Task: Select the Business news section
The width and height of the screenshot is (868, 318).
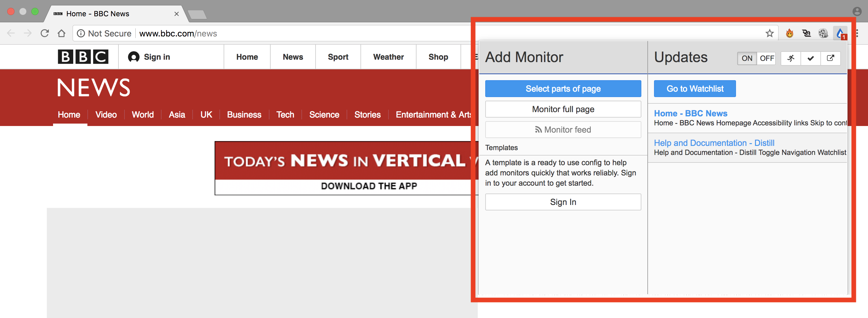Action: (x=244, y=115)
